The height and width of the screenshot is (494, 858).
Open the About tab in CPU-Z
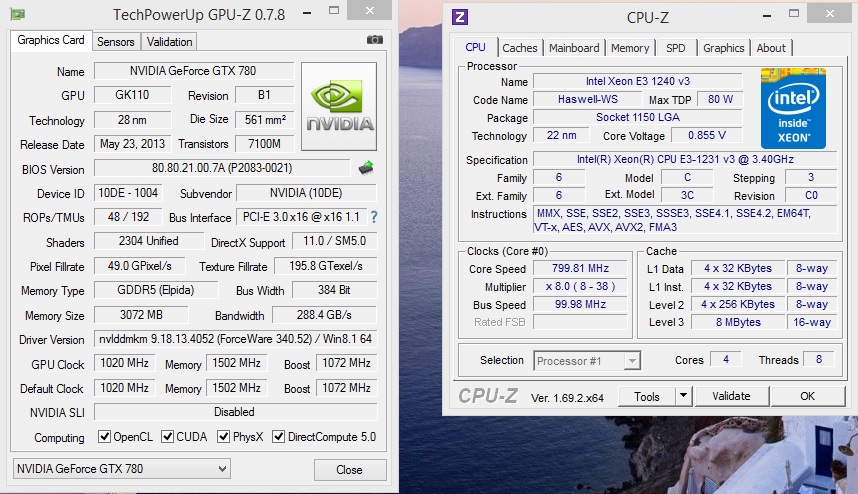click(x=771, y=48)
